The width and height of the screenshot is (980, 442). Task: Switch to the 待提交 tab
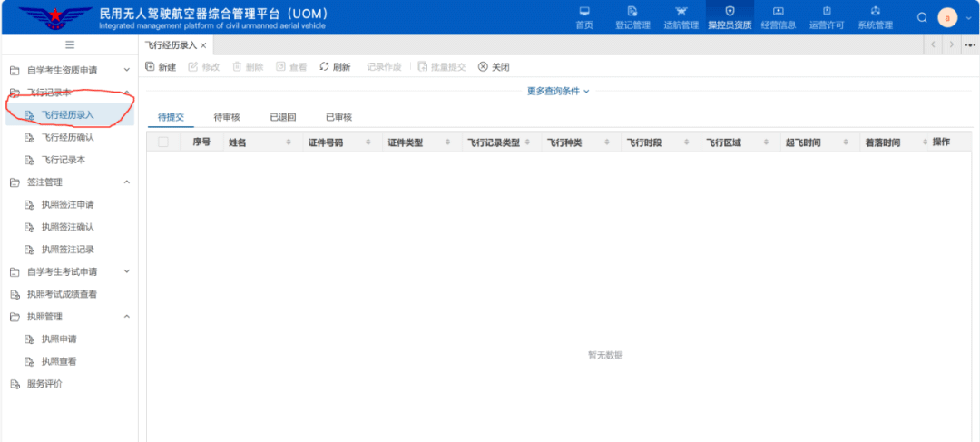171,117
